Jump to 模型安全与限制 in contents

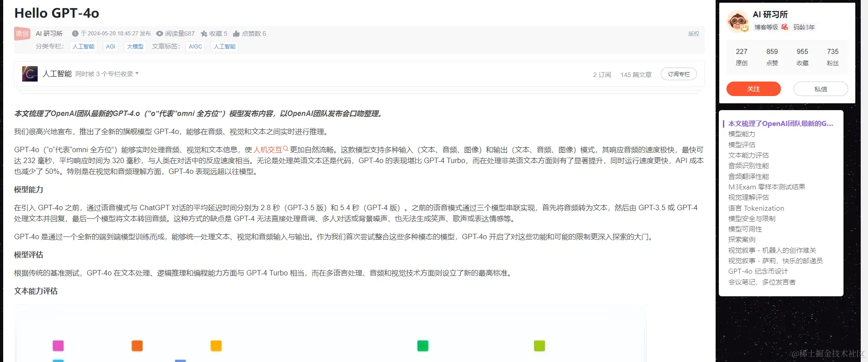pyautogui.click(x=752, y=218)
